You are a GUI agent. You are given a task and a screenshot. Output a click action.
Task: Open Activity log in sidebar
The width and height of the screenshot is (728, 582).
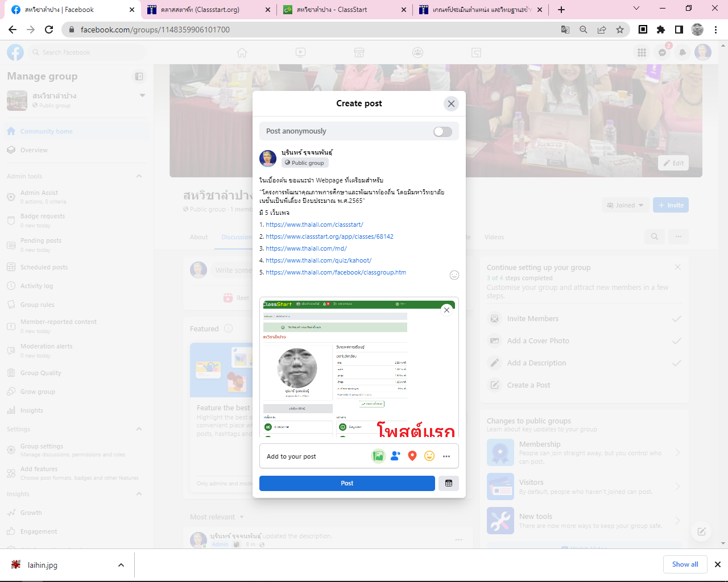[x=77, y=286]
